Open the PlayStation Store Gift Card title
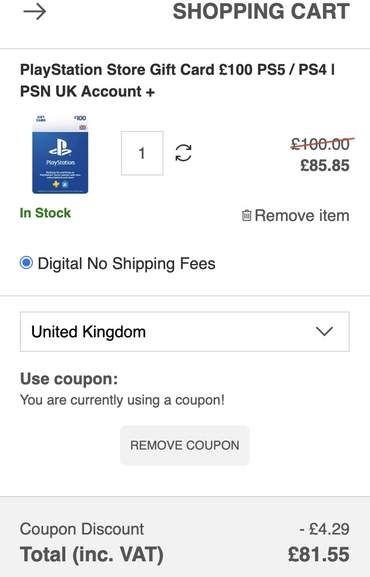370x577 pixels. (177, 80)
